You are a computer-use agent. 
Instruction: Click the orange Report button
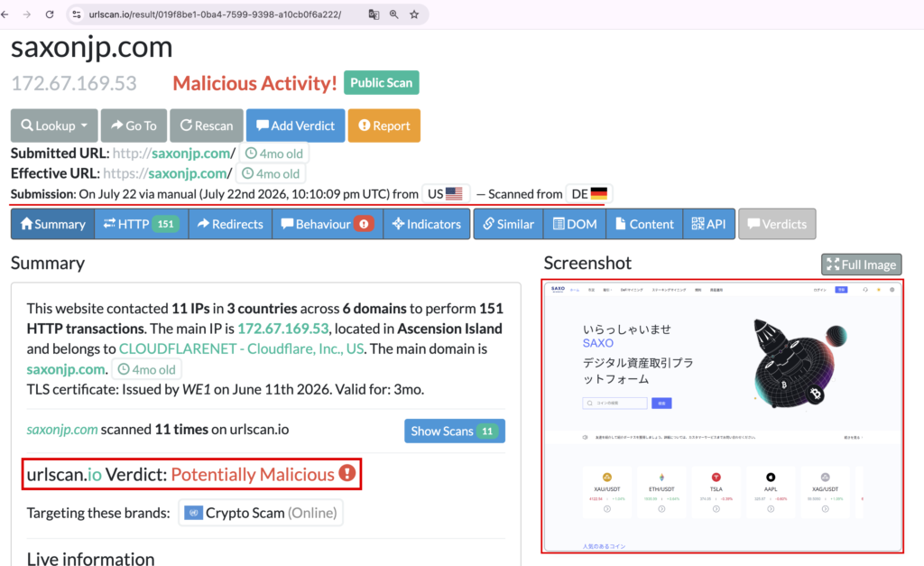click(x=384, y=125)
